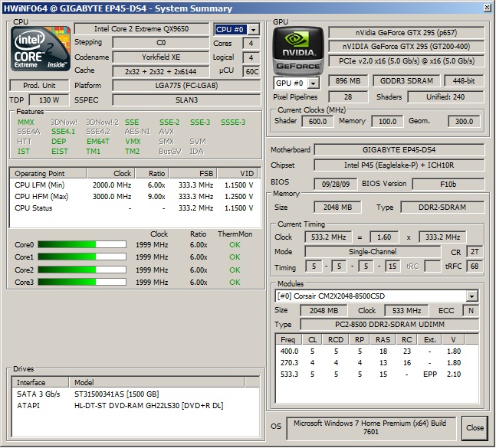496x448 pixels.
Task: Select the CPU Status row
Action: tap(134, 208)
